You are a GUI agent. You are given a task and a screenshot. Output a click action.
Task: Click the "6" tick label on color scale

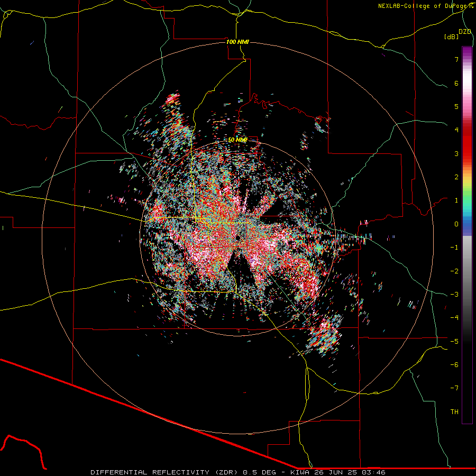pyautogui.click(x=456, y=83)
